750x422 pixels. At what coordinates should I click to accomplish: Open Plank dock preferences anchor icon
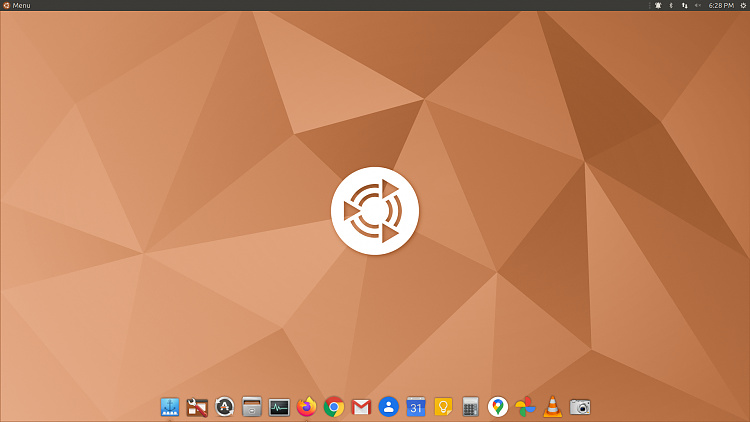pyautogui.click(x=170, y=407)
